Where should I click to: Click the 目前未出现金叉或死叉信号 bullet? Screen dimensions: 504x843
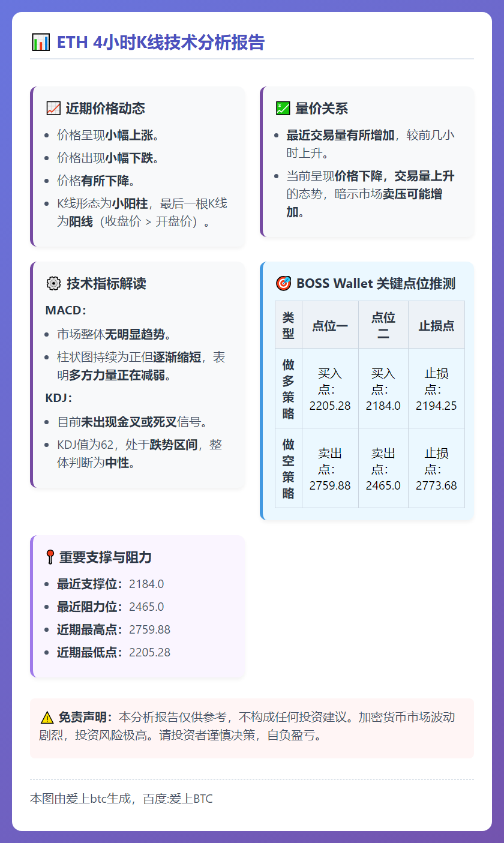pos(132,422)
